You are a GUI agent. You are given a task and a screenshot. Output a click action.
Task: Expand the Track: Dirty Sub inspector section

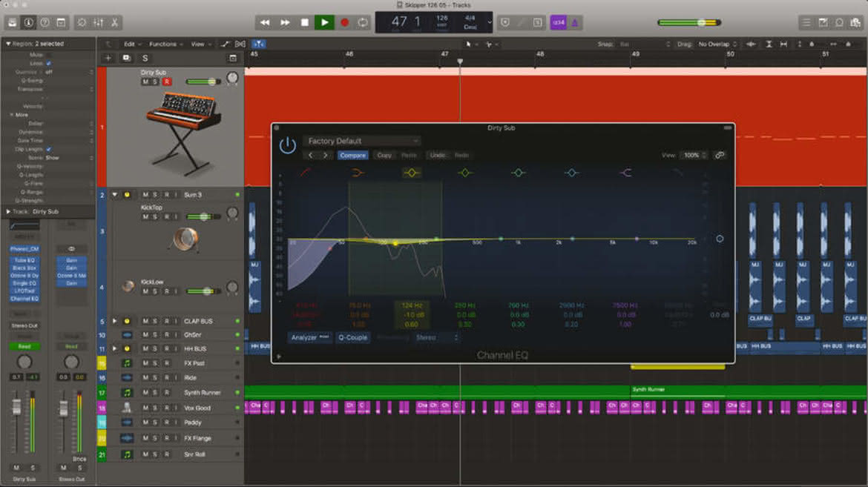click(8, 211)
